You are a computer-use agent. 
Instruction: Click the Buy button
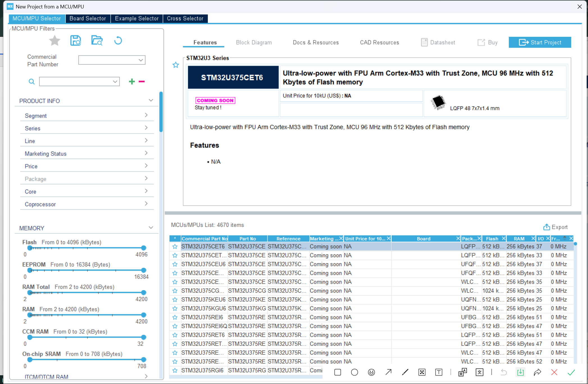pos(488,42)
